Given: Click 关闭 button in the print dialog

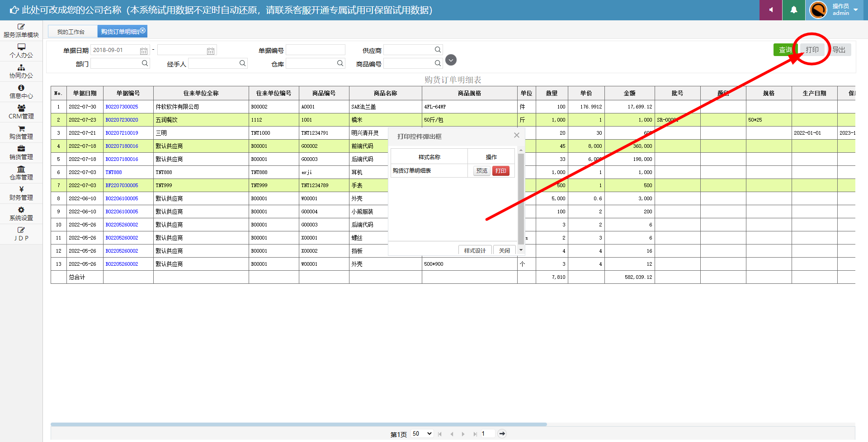Looking at the screenshot, I should click(x=504, y=250).
